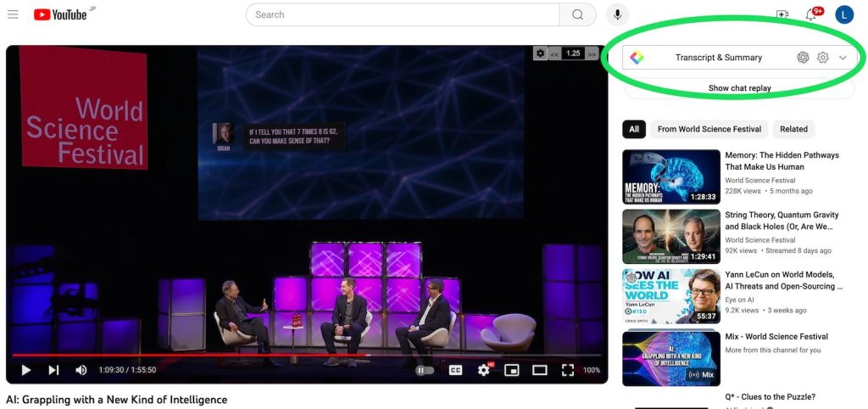
Task: Toggle closed captions (CC) on the player
Action: point(455,370)
